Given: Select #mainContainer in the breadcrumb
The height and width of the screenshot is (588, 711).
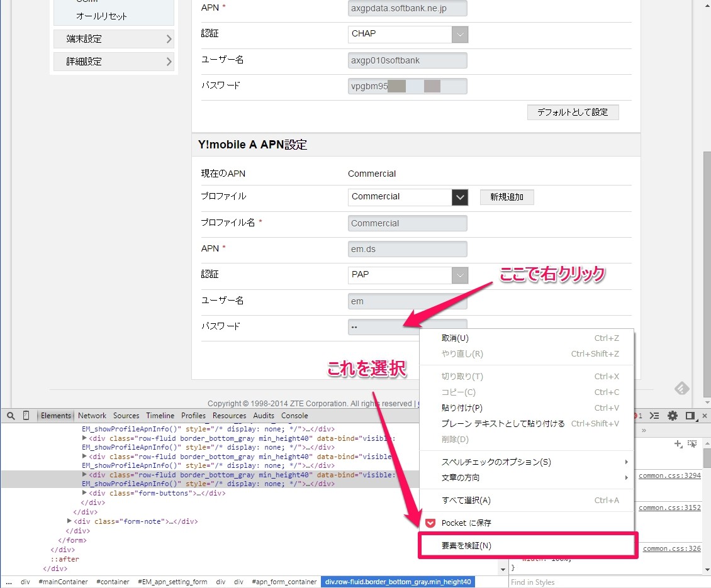Looking at the screenshot, I should pos(63,582).
